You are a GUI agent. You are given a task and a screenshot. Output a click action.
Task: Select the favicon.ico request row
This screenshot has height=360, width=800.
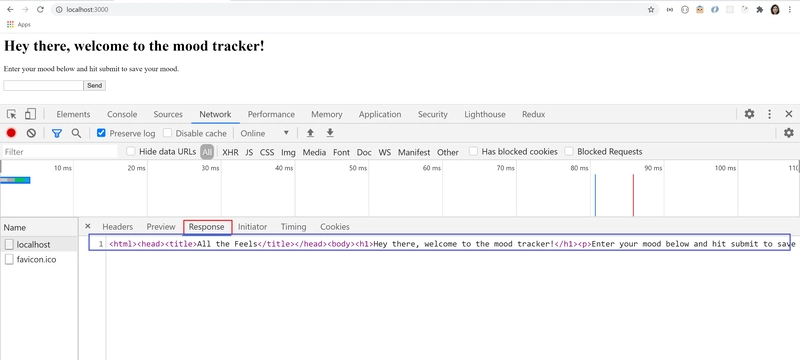click(39, 260)
